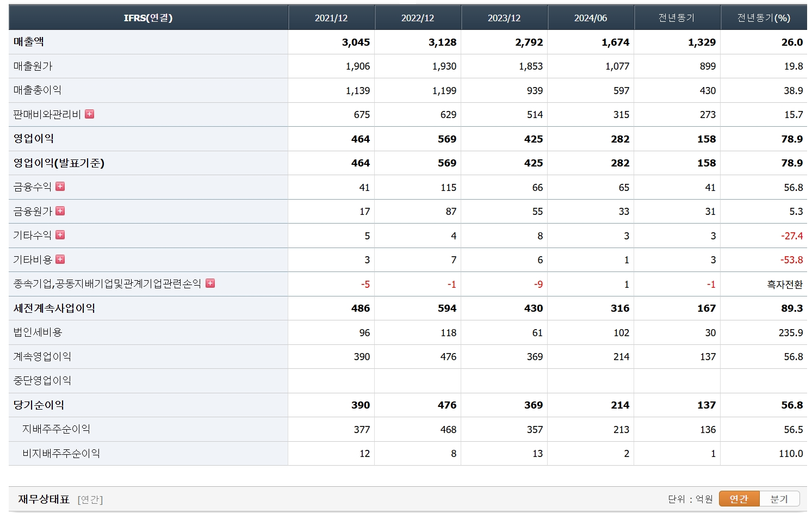The height and width of the screenshot is (513, 812).
Task: Select the 지배주주순이익 row label
Action: pos(57,429)
